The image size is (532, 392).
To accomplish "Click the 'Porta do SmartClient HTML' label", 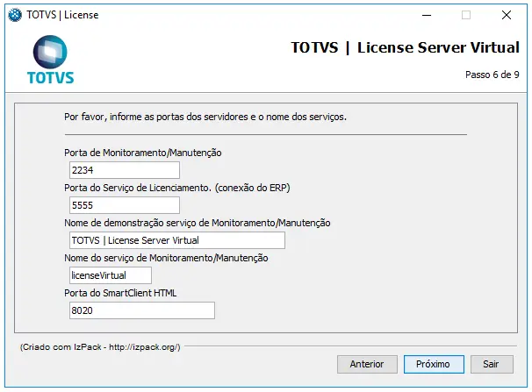I will click(x=121, y=293).
